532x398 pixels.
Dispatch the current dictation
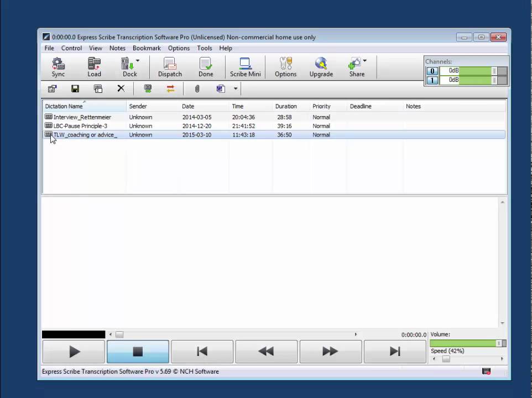tap(170, 67)
